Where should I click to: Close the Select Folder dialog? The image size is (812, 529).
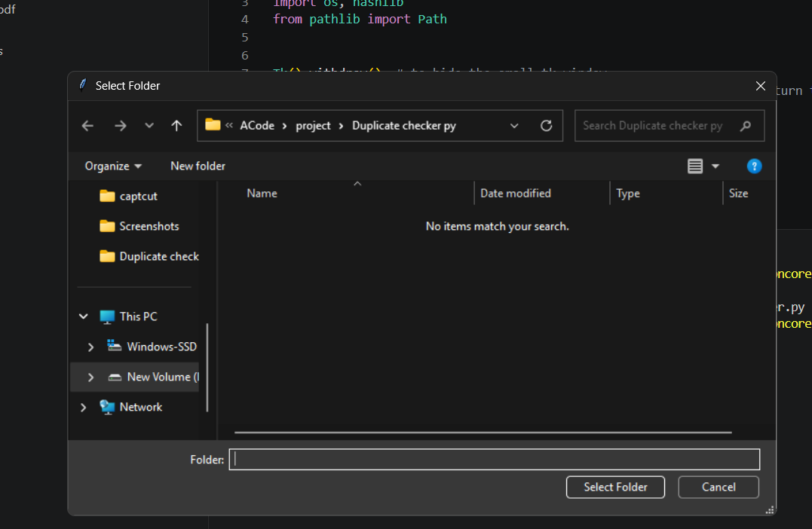pyautogui.click(x=760, y=86)
